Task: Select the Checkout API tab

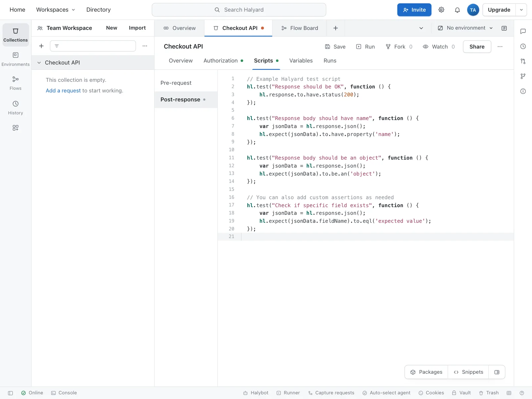Action: (238, 28)
